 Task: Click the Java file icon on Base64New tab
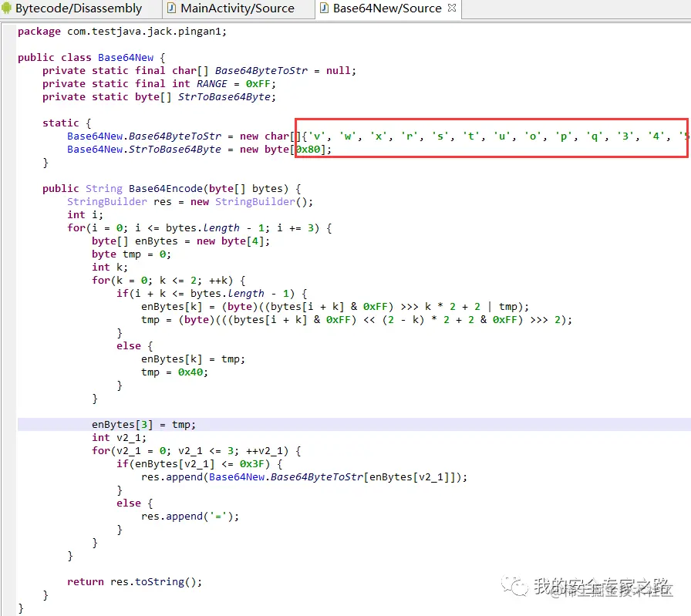(x=325, y=8)
